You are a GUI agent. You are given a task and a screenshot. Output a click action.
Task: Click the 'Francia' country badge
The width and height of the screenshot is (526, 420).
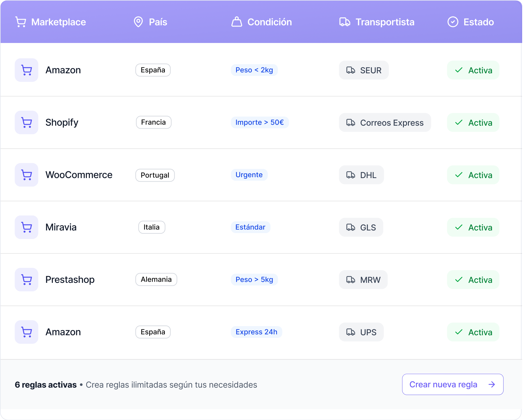click(154, 122)
